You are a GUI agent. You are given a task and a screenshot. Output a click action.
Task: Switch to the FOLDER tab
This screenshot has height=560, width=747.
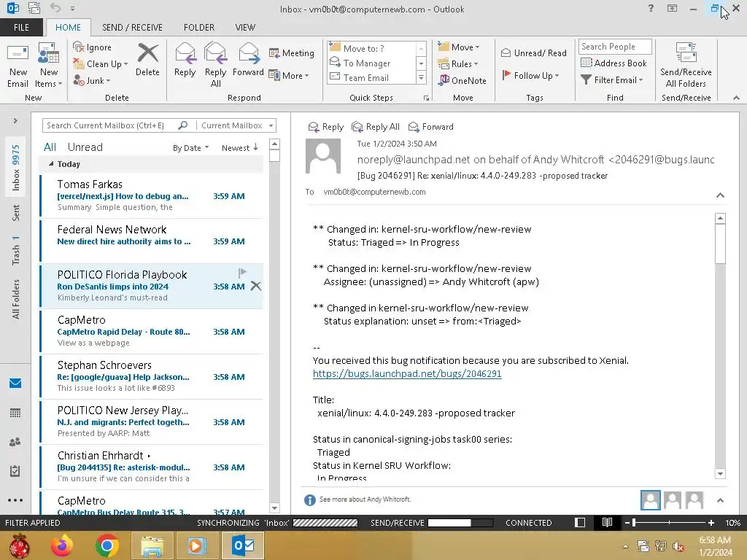point(199,27)
